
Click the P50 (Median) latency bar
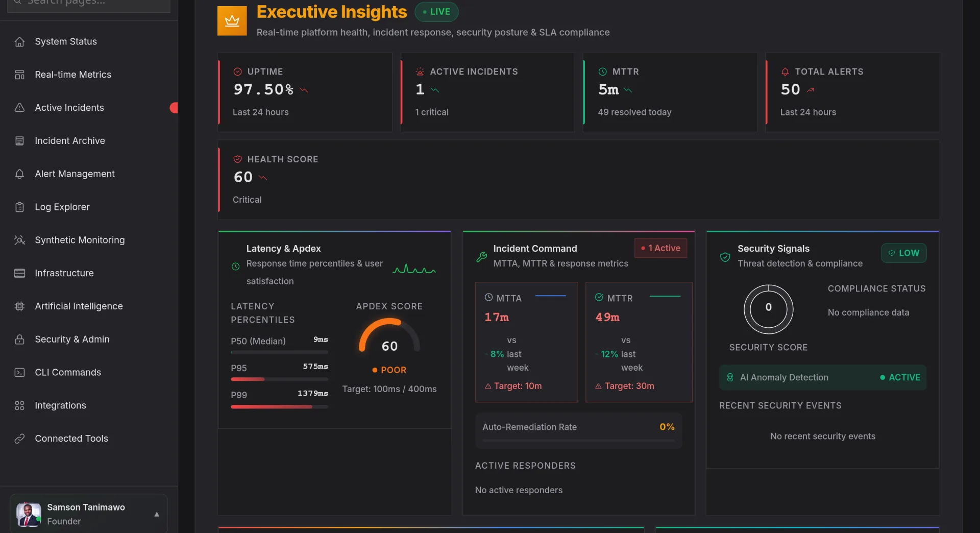click(279, 352)
